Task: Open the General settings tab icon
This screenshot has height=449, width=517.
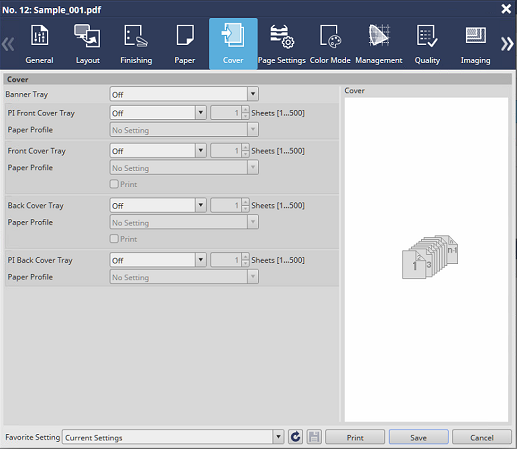Action: point(39,35)
